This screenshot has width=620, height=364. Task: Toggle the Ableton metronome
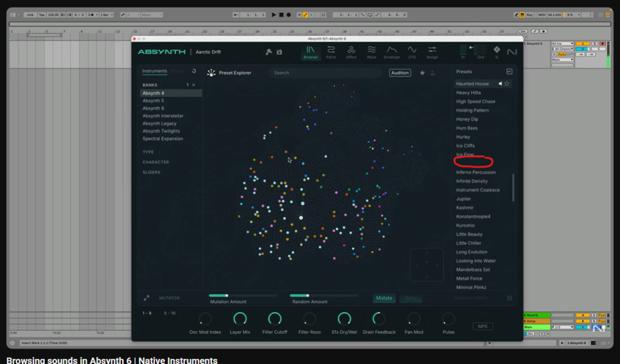pyautogui.click(x=91, y=15)
